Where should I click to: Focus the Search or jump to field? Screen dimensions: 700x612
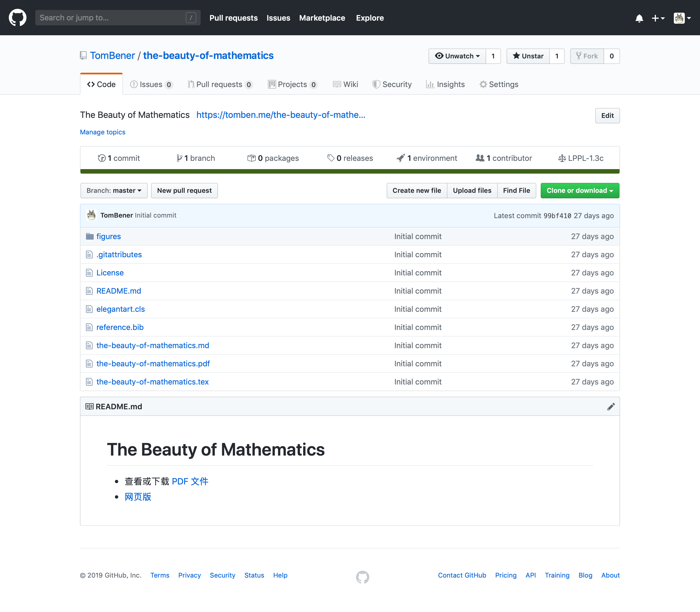coord(117,17)
